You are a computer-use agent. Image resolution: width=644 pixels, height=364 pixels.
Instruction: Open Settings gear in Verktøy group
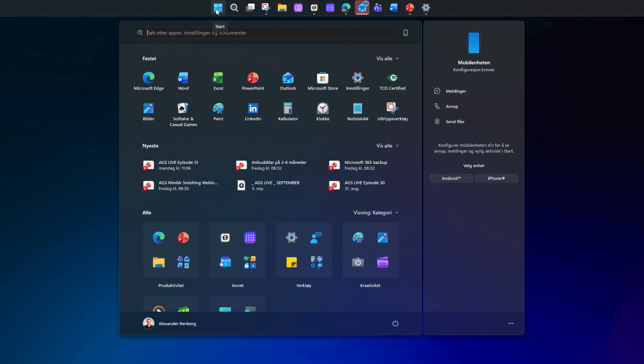(x=291, y=238)
